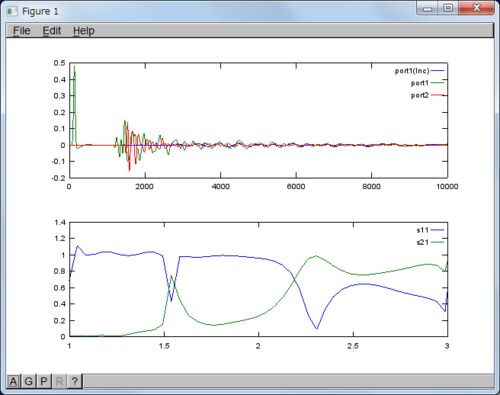The width and height of the screenshot is (500, 395).
Task: Toggle grid with the G button
Action: 29,381
